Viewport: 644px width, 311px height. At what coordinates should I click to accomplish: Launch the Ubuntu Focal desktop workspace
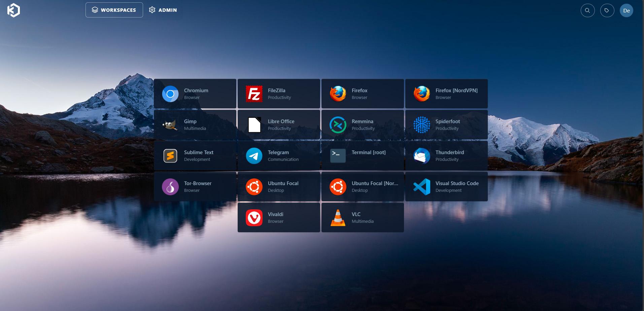tap(279, 186)
